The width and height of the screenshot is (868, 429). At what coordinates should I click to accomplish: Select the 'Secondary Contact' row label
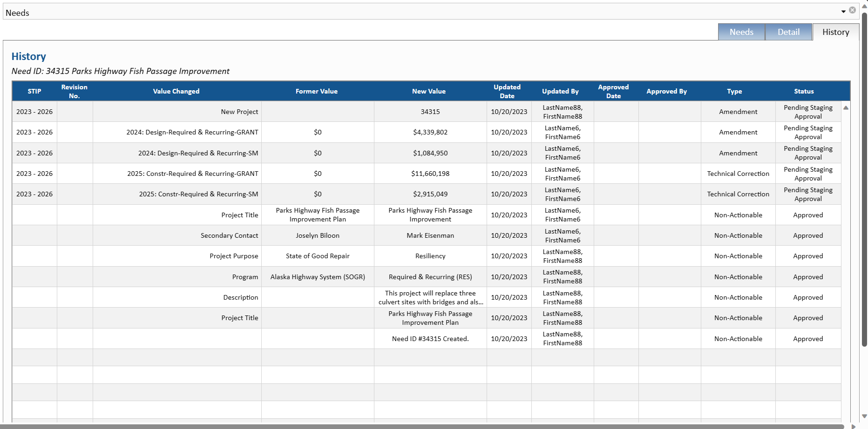point(177,235)
